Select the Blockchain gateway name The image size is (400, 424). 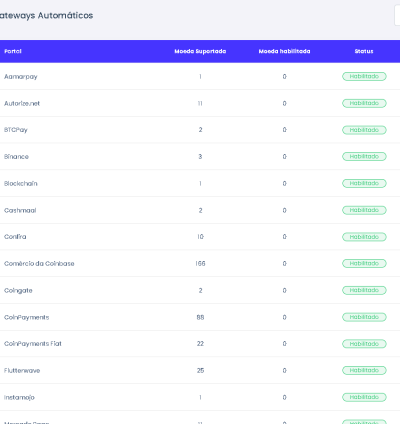[x=21, y=183]
